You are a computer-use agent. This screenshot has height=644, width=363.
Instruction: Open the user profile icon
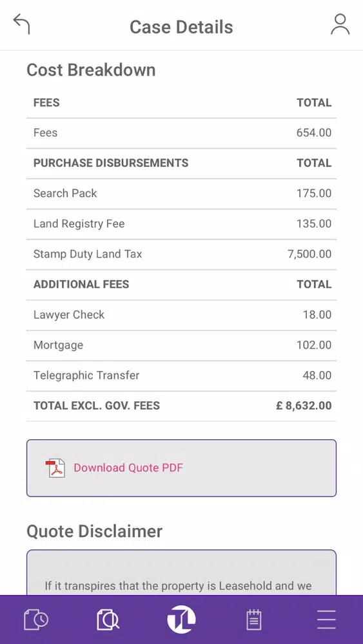pyautogui.click(x=340, y=24)
